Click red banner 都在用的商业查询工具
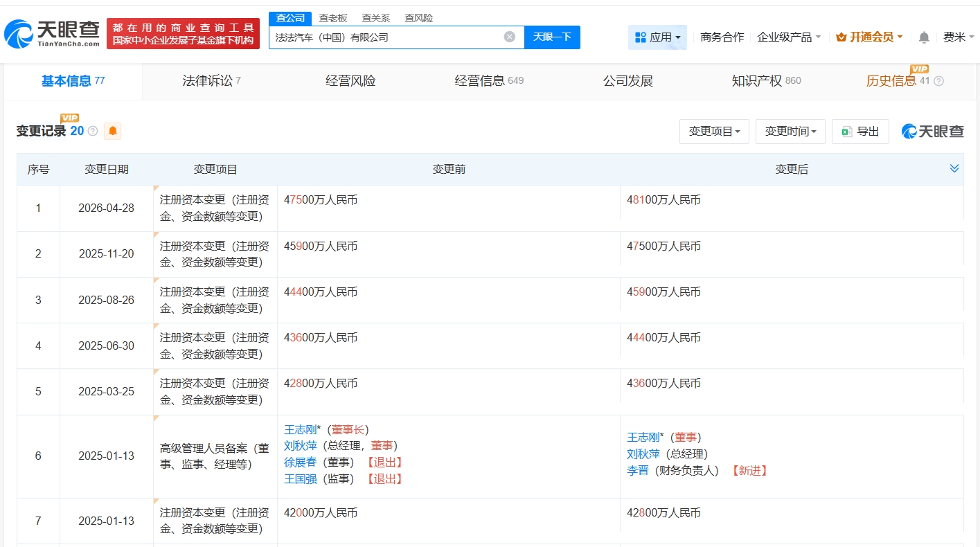 click(184, 34)
